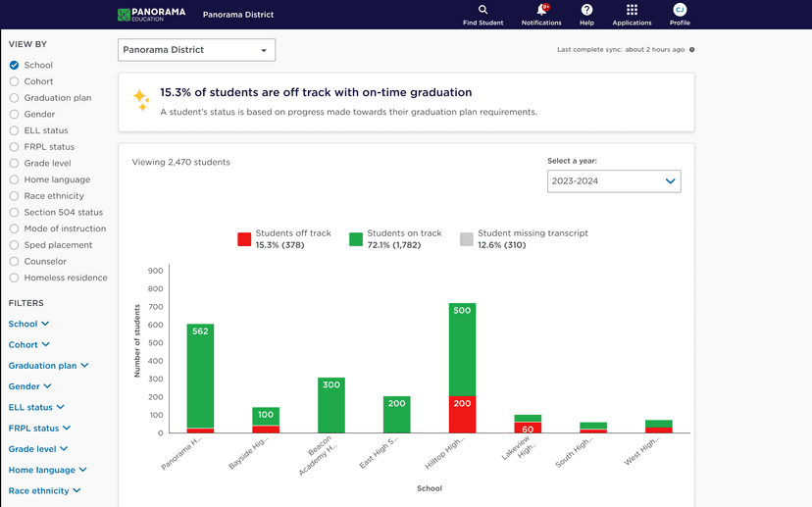
Task: Click the Find Student search icon
Action: coord(482,10)
